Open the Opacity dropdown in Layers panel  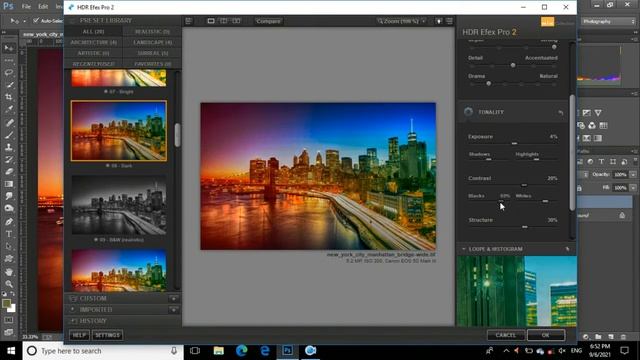coord(633,174)
